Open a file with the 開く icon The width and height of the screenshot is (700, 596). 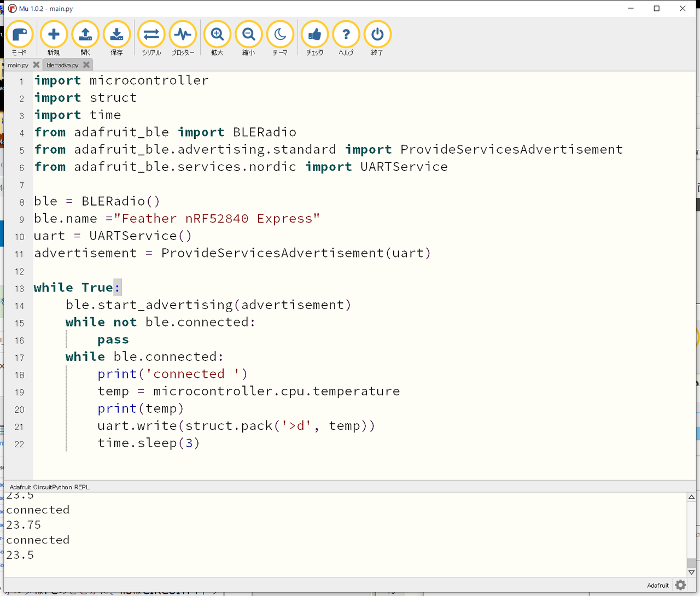pyautogui.click(x=85, y=34)
